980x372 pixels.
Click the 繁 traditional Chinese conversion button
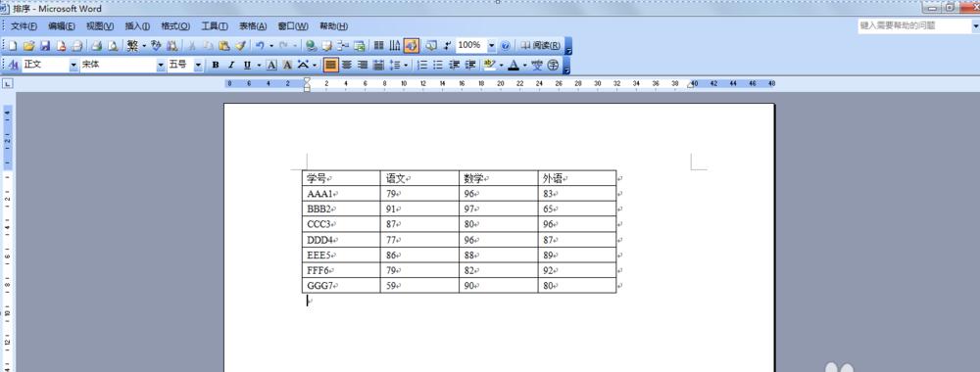(x=132, y=46)
